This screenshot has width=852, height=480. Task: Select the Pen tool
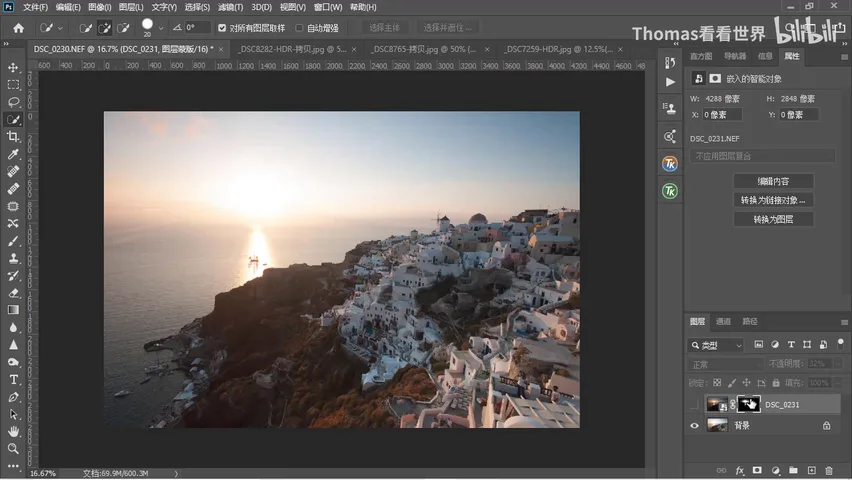pyautogui.click(x=13, y=397)
